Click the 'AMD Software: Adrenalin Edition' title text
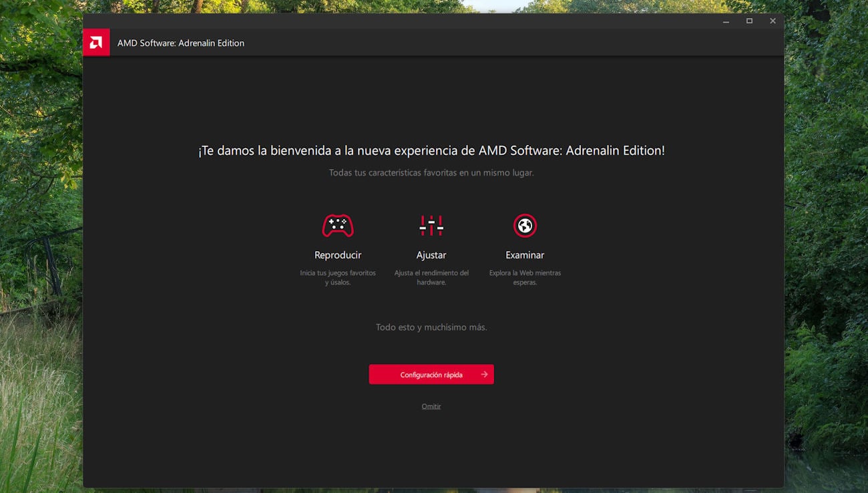Viewport: 868px width, 493px height. pos(181,43)
